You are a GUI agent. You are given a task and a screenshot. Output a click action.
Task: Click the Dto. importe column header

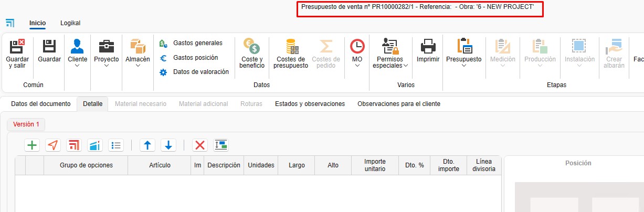pos(449,165)
